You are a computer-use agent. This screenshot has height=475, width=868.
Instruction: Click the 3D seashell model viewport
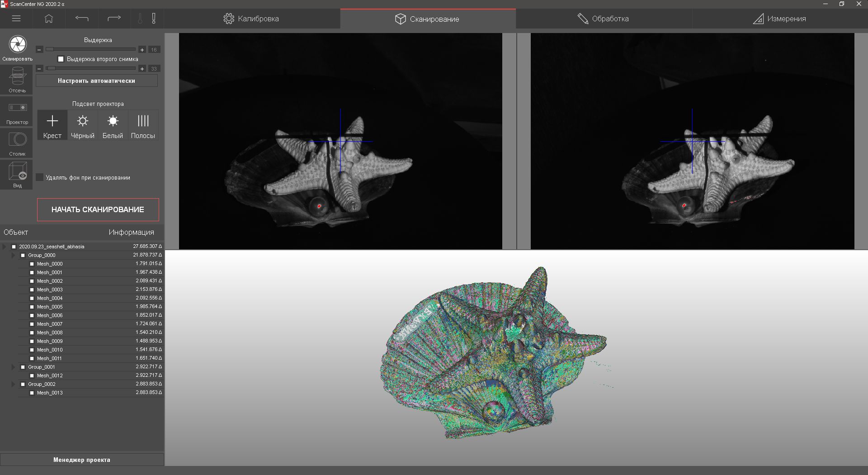click(516, 358)
